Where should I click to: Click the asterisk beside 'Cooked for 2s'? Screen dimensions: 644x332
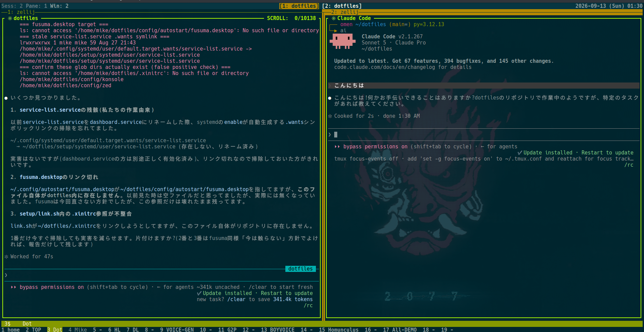point(330,116)
